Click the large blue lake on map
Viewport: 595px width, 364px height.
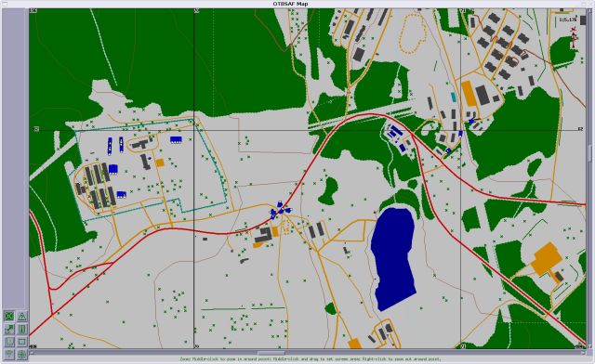[393, 258]
